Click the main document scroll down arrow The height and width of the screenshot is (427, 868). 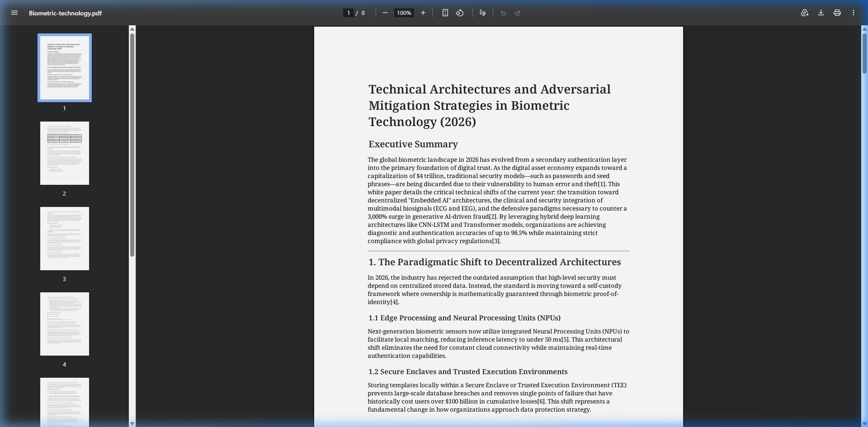coord(864,424)
